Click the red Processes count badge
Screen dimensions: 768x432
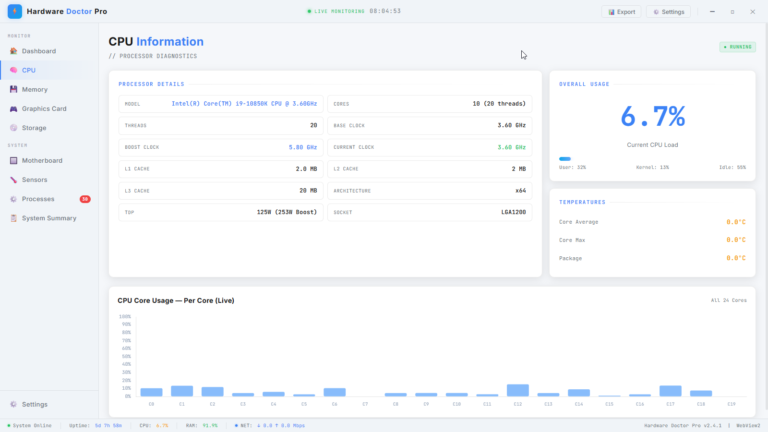[x=85, y=199]
